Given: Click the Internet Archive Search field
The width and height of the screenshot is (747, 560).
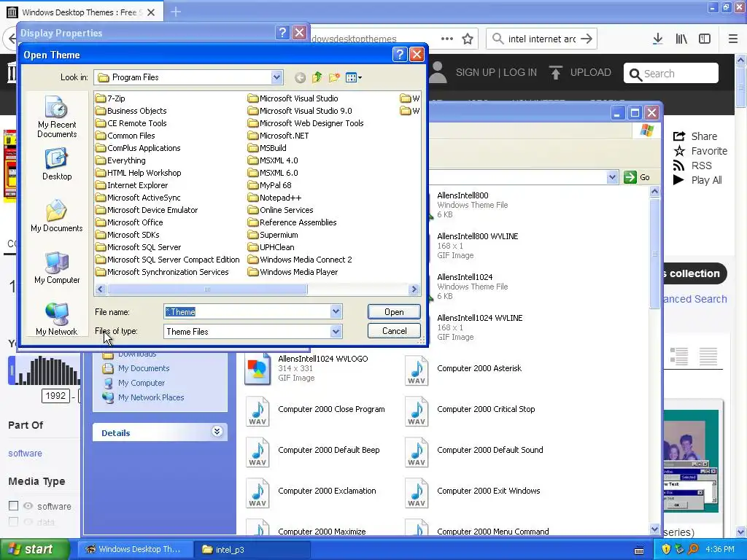Looking at the screenshot, I should point(671,74).
